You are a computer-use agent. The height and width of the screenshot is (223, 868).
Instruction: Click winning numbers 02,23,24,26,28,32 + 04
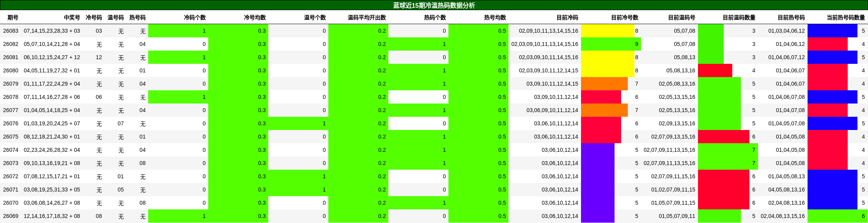tap(52, 150)
